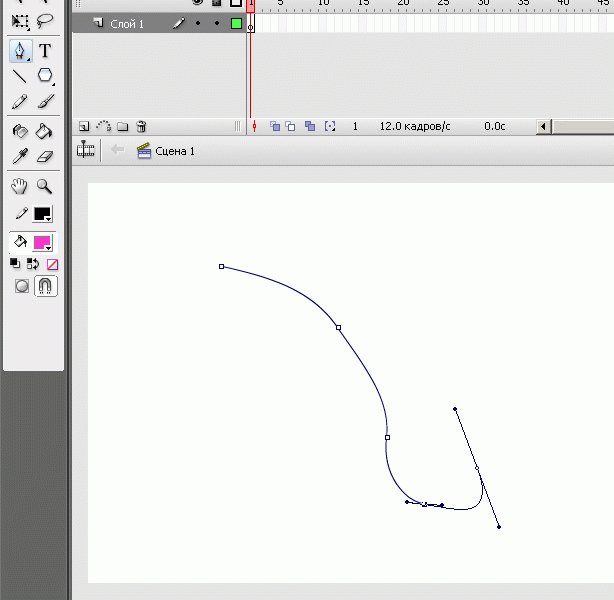Toggle Object Drawing mode
This screenshot has width=614, height=600.
(22, 286)
